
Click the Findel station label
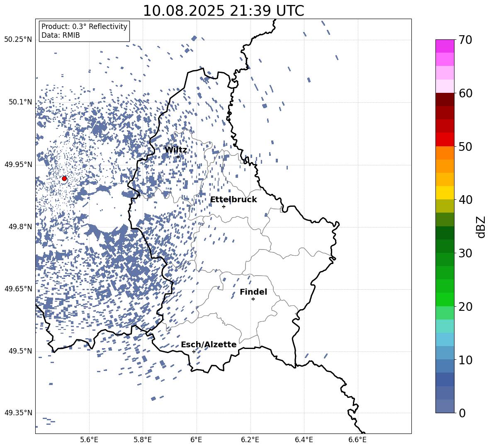pyautogui.click(x=253, y=292)
